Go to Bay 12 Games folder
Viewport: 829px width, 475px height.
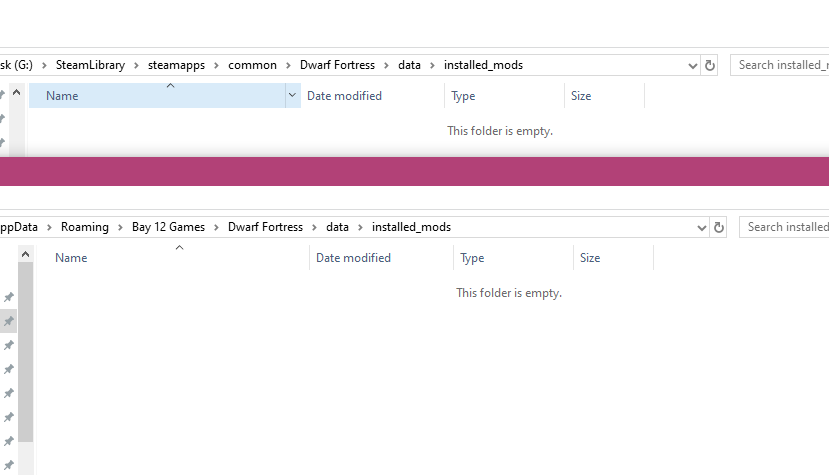(x=168, y=227)
